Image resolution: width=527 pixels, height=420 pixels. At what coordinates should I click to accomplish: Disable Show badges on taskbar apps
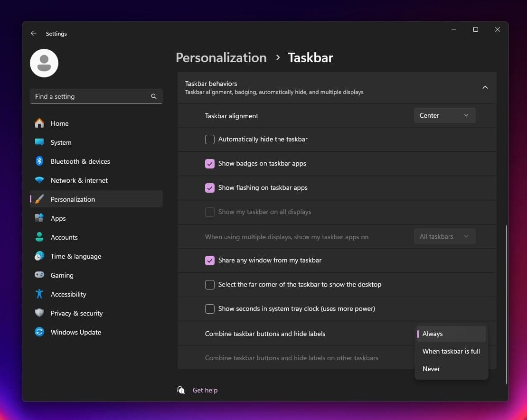[x=209, y=164]
